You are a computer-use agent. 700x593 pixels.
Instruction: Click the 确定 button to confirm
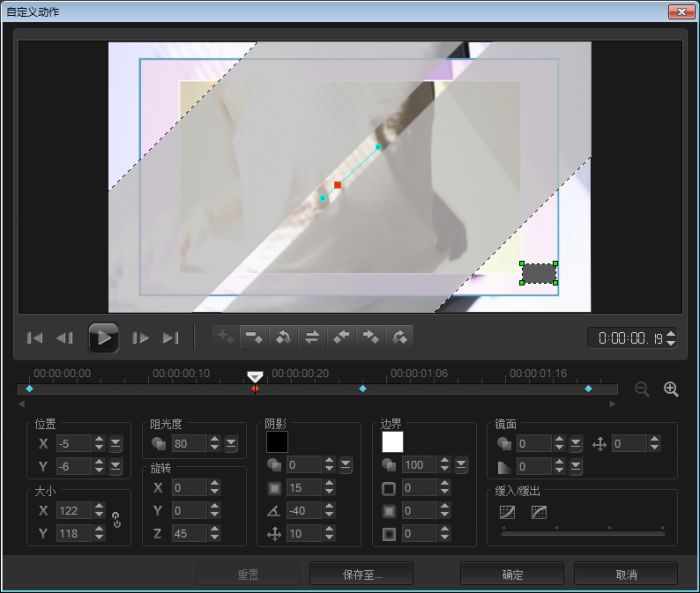[x=512, y=575]
